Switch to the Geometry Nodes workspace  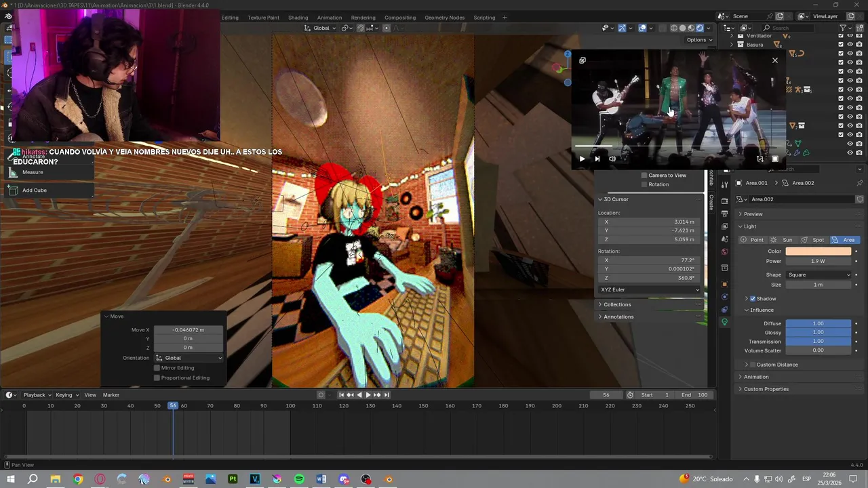tap(444, 18)
